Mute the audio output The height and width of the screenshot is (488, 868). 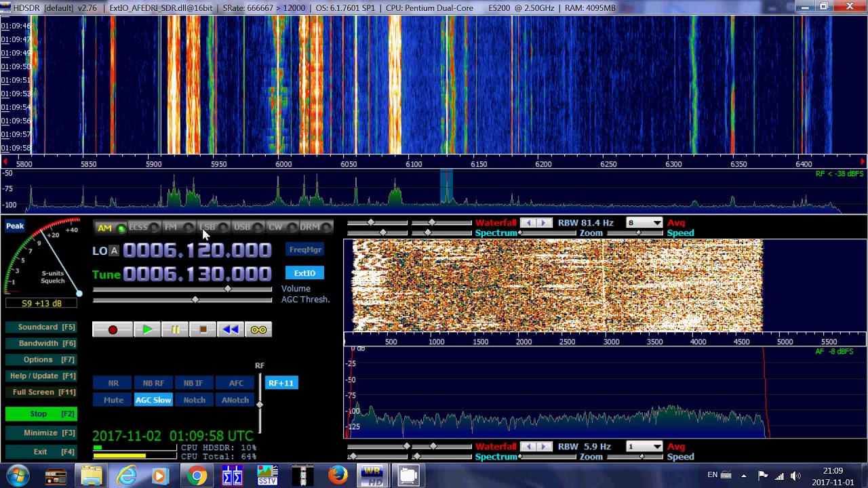pos(113,400)
